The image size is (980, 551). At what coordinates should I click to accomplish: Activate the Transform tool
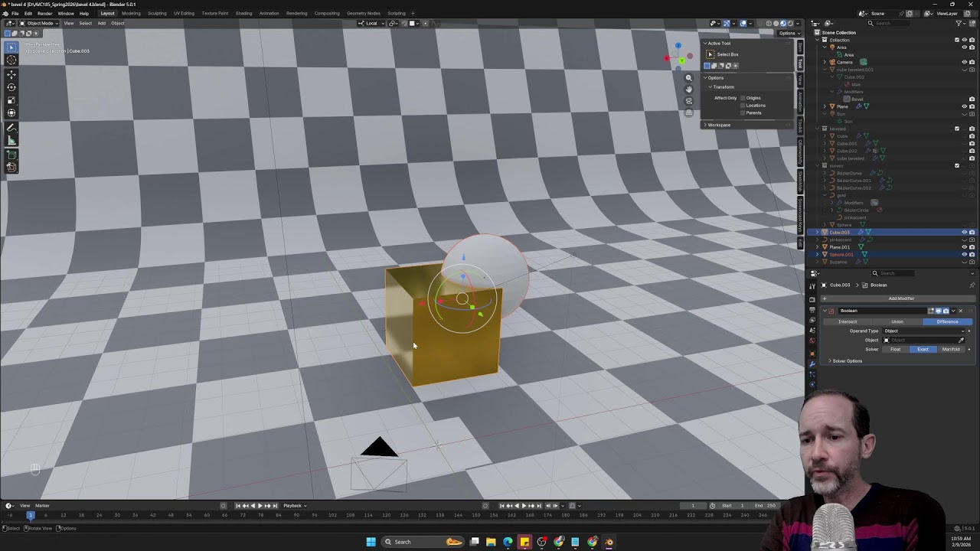pyautogui.click(x=11, y=113)
